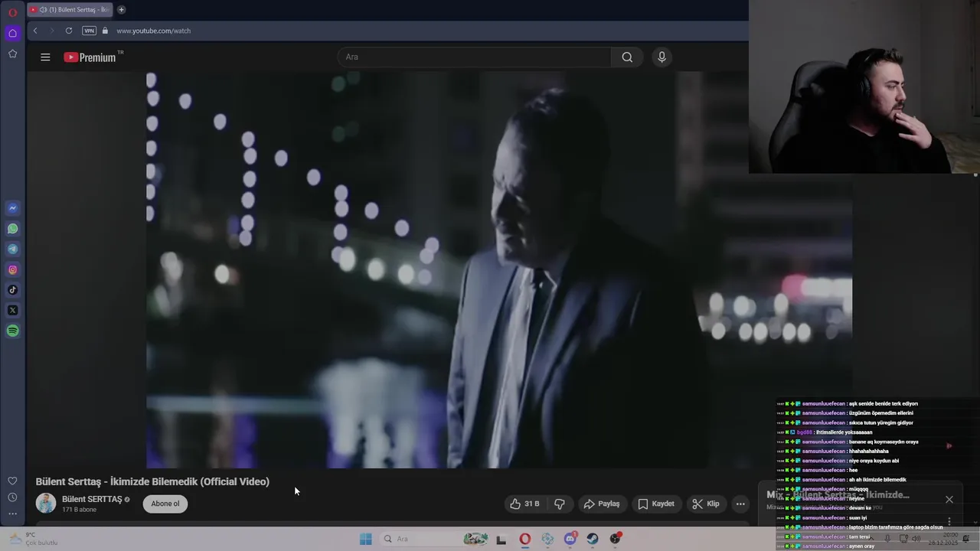
Task: Open a new tab with the plus button
Action: tap(121, 10)
